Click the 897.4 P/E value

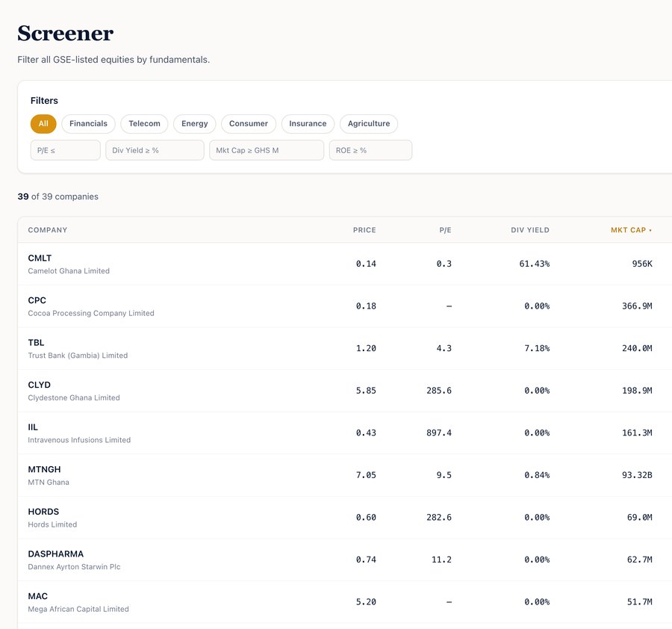pyautogui.click(x=439, y=433)
